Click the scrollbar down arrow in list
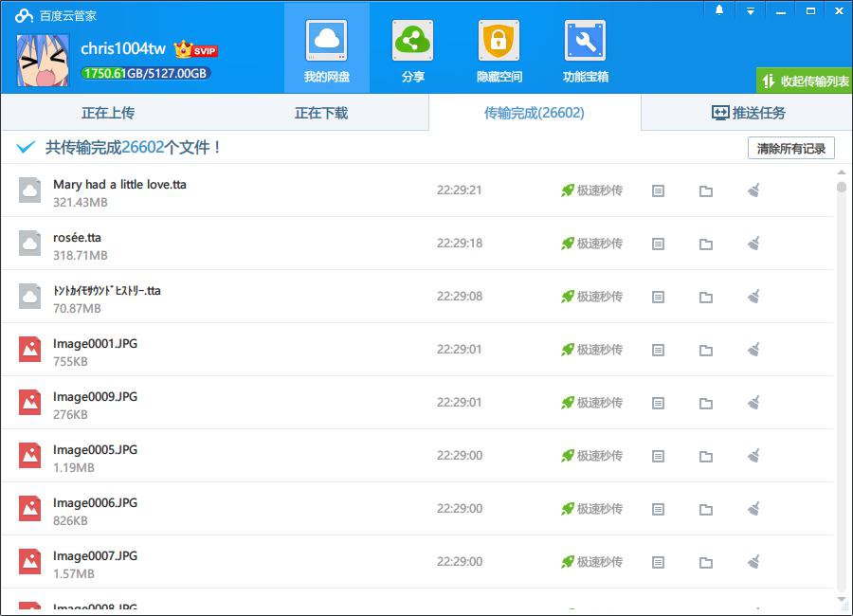This screenshot has height=616, width=853. tap(841, 600)
